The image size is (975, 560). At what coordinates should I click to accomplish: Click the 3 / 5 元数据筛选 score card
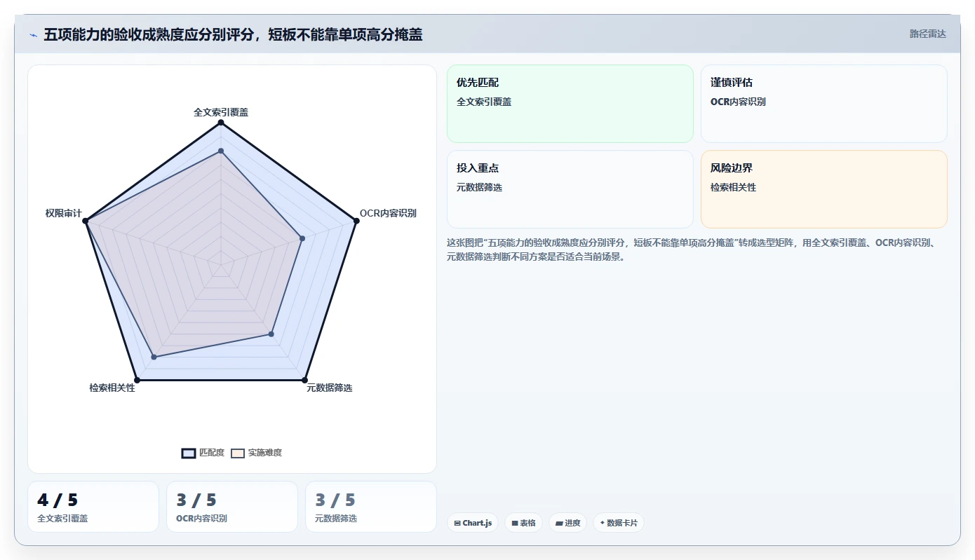pos(371,507)
